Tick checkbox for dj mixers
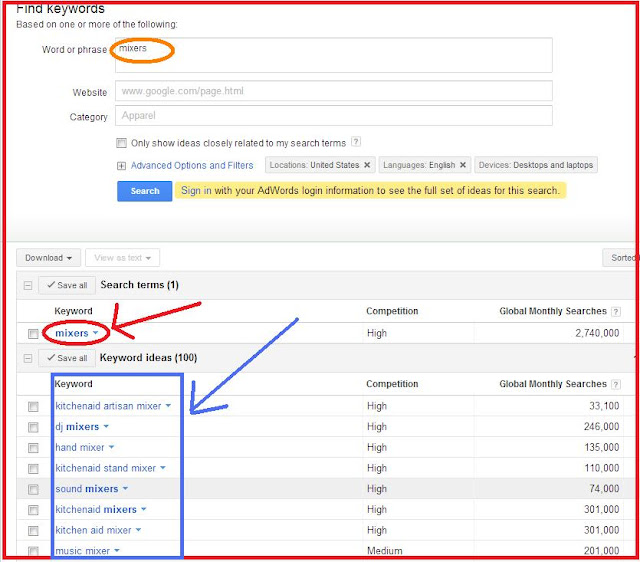The image size is (640, 562). [33, 427]
